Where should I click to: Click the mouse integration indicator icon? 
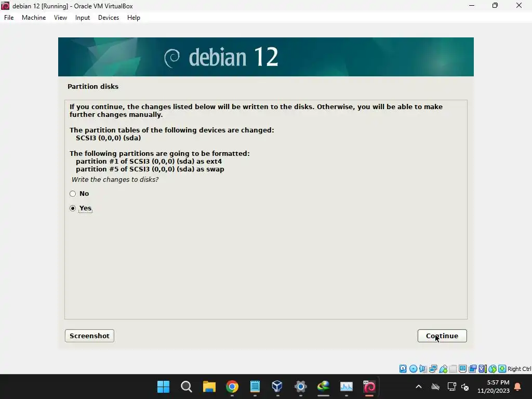[x=493, y=368]
